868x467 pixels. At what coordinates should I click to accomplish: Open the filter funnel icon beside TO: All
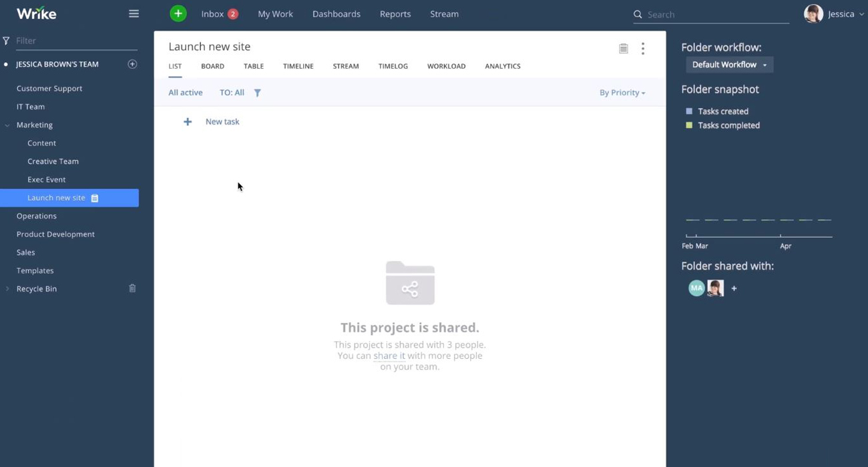(x=257, y=93)
